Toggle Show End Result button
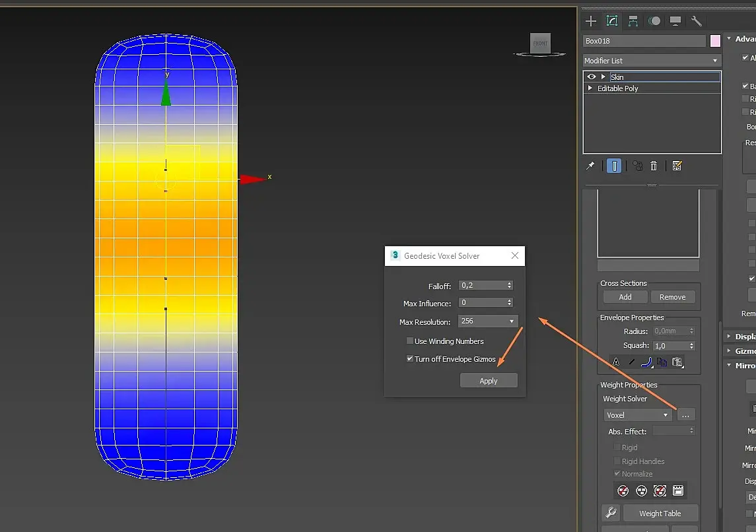756x532 pixels. [614, 166]
